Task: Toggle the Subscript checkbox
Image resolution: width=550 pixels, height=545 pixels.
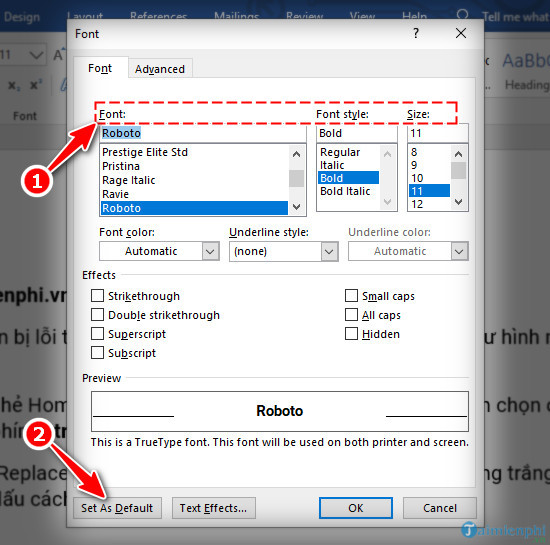Action: coord(97,352)
